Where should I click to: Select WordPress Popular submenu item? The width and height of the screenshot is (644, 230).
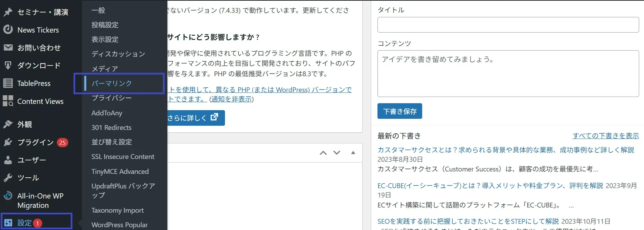(120, 225)
